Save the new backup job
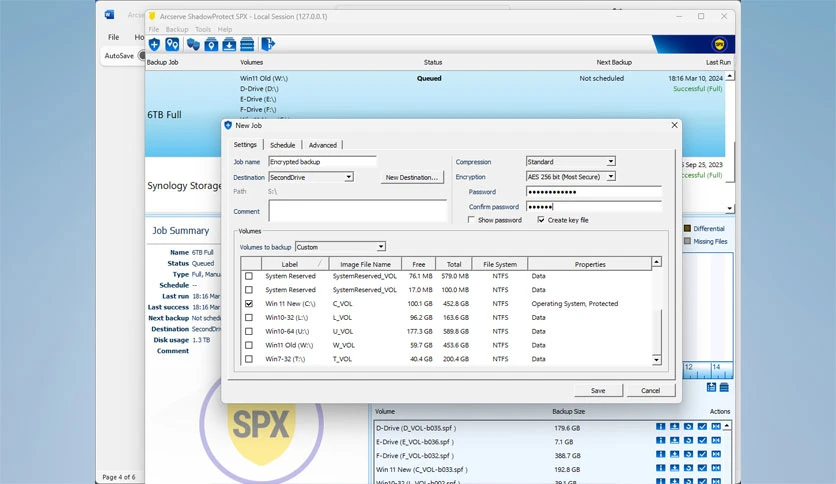The width and height of the screenshot is (836, 484). (598, 391)
